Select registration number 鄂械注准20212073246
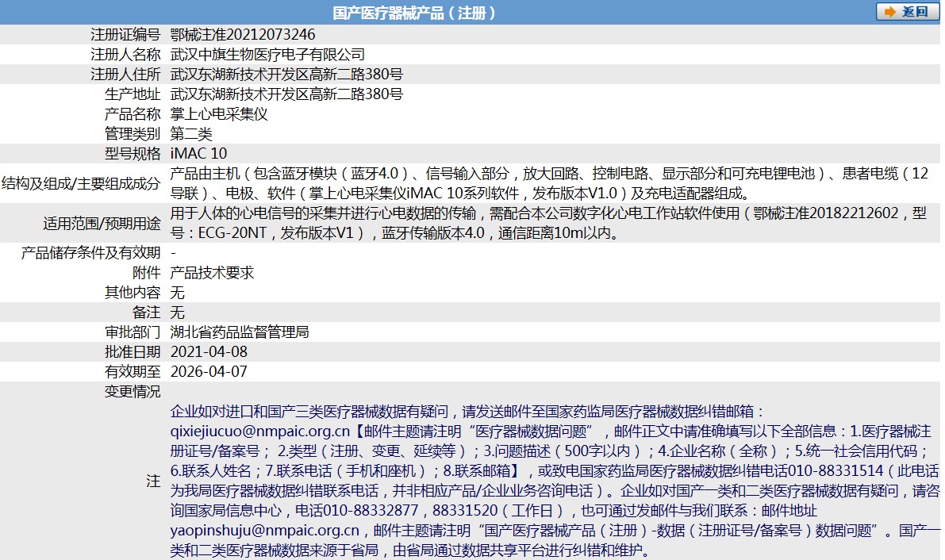 243,34
